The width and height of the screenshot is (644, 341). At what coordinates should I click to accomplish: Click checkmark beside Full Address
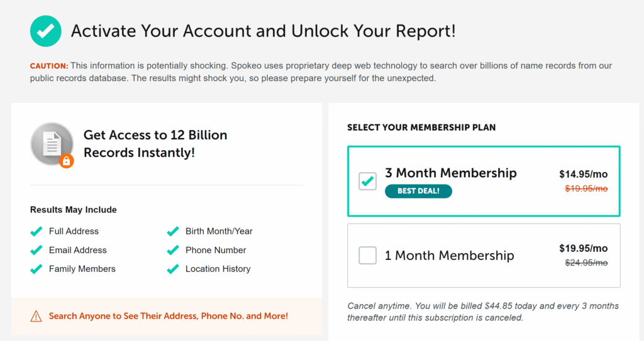pyautogui.click(x=36, y=232)
